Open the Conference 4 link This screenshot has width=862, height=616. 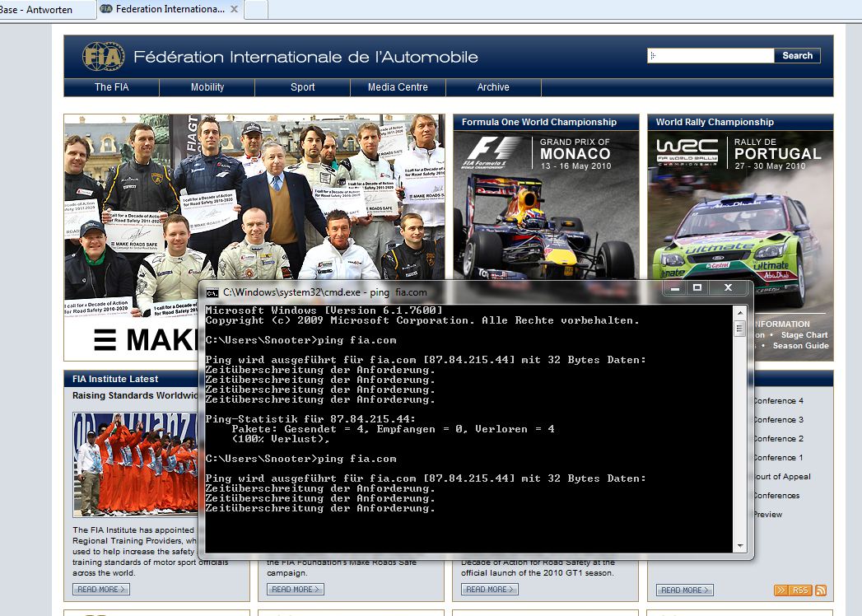[779, 401]
